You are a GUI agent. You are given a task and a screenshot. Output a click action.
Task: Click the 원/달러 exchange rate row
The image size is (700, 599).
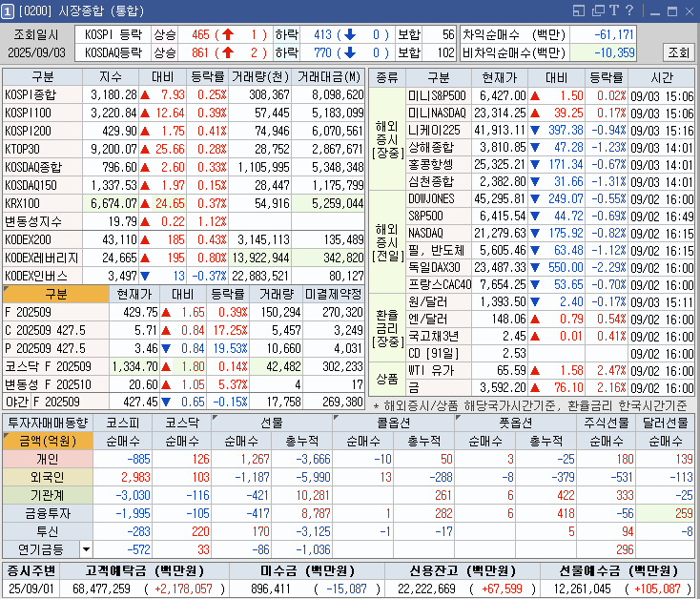click(550, 301)
